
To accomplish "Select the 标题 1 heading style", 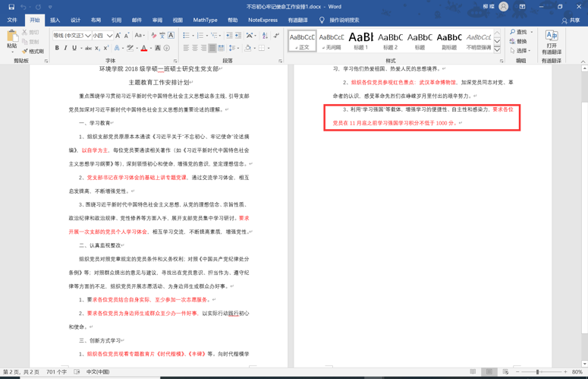I will (361, 40).
